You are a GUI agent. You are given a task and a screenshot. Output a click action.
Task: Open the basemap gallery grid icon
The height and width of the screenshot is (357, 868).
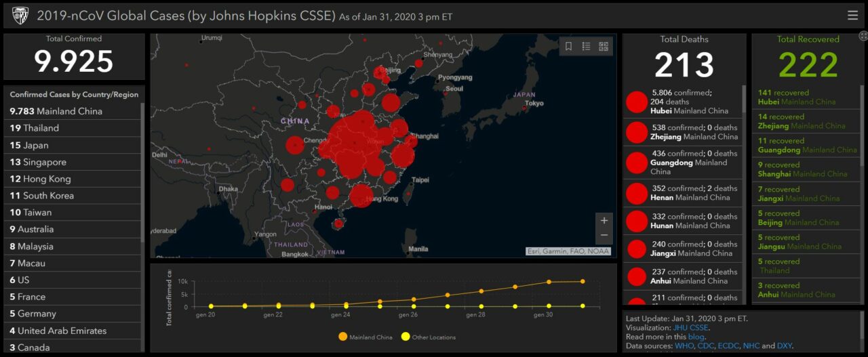(x=604, y=46)
